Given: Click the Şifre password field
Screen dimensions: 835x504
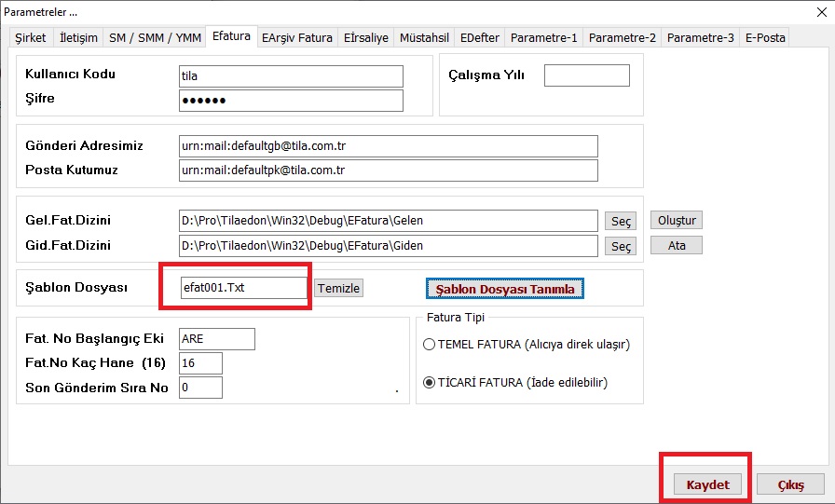Looking at the screenshot, I should [291, 101].
